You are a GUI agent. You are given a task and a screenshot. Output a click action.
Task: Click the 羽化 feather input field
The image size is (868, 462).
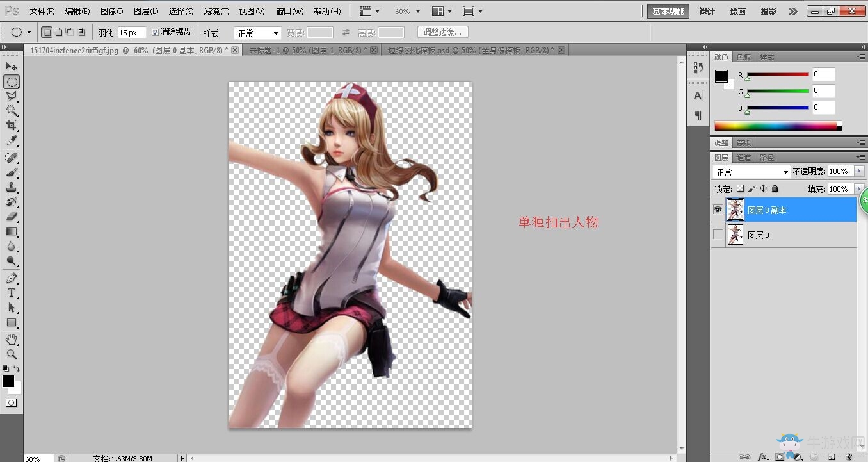[x=132, y=32]
